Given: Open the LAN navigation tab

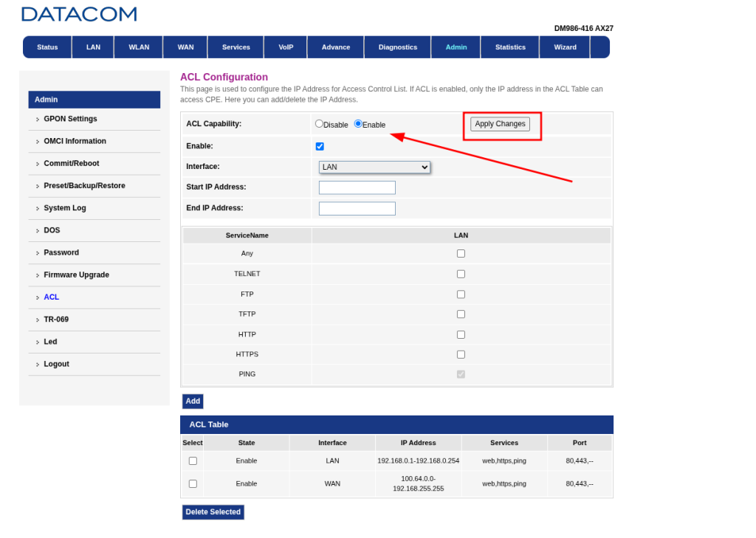Looking at the screenshot, I should (93, 47).
